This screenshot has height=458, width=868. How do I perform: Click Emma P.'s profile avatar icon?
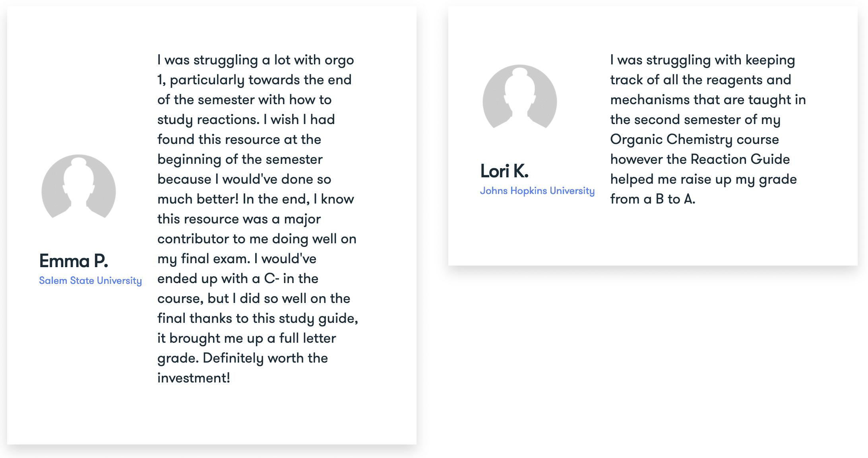coord(79,187)
